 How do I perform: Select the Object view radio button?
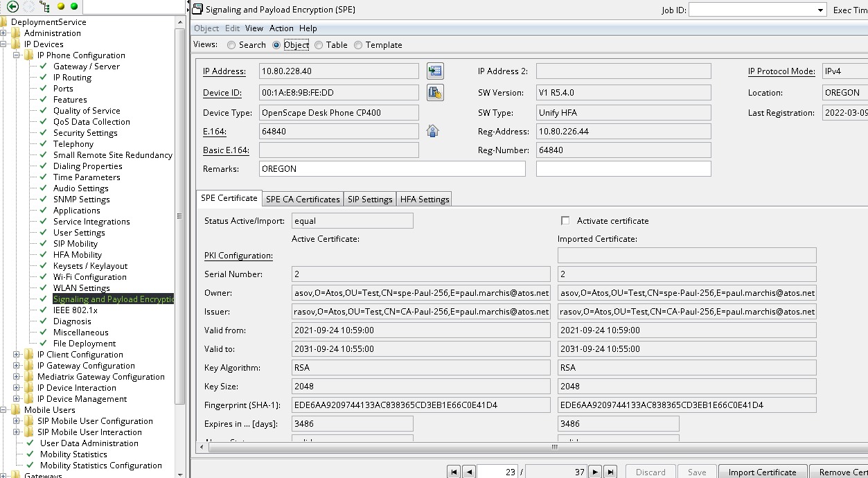276,45
